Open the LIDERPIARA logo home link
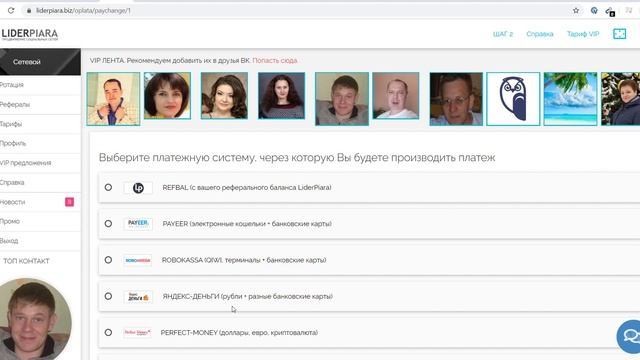The width and height of the screenshot is (640, 360). (29, 34)
